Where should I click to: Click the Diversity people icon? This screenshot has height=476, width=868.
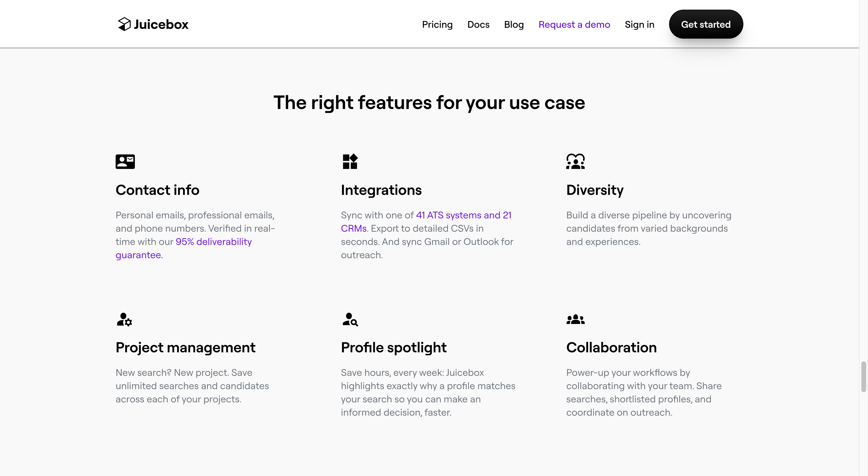coord(575,161)
